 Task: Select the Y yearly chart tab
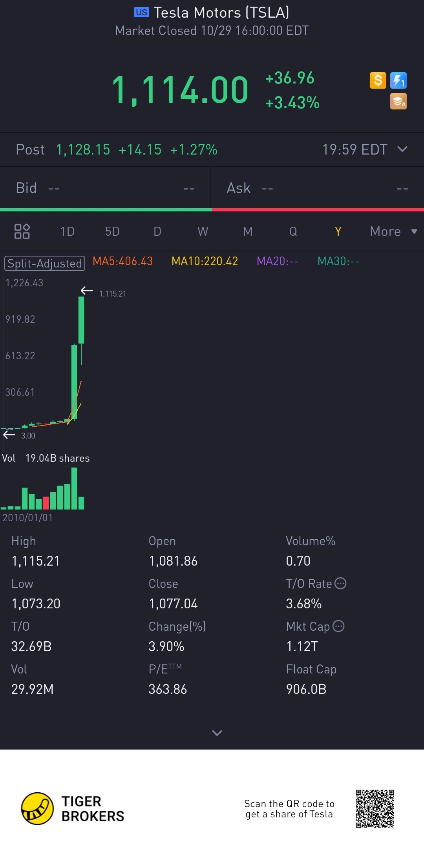[x=338, y=231]
